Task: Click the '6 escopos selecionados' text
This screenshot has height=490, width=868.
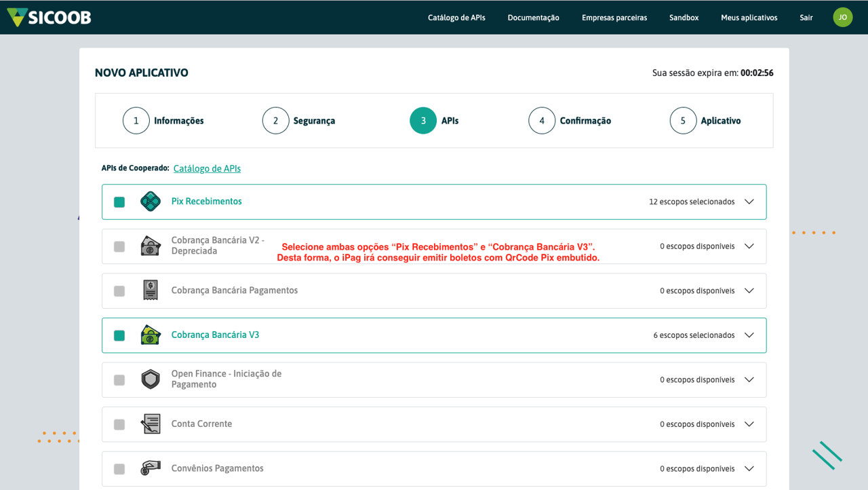Action: pyautogui.click(x=694, y=335)
